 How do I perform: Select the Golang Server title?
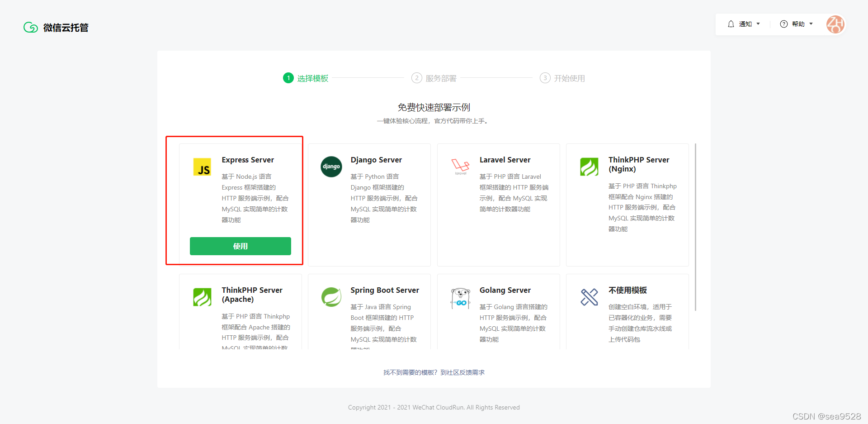coord(505,290)
